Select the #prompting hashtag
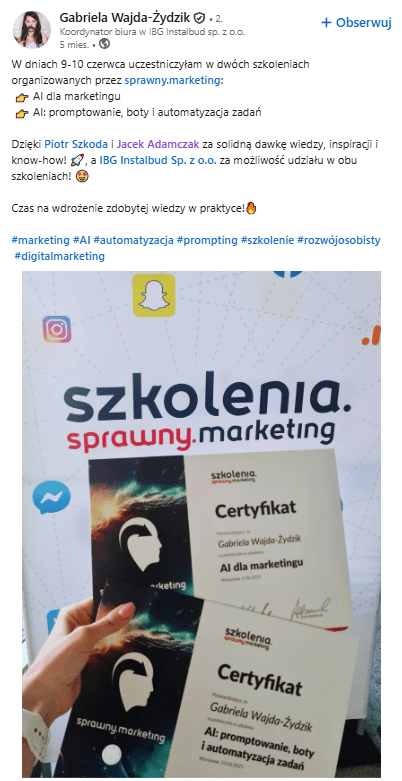Viewport: 402px width, 781px height. click(x=207, y=240)
